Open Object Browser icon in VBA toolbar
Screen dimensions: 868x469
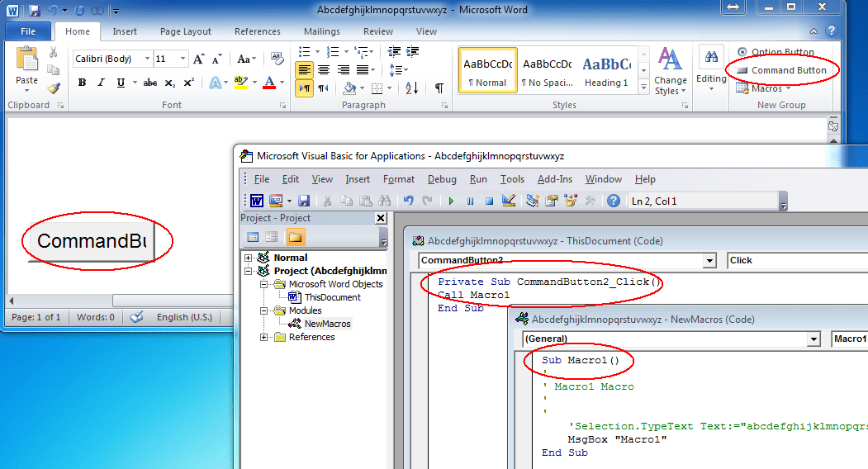click(x=571, y=201)
